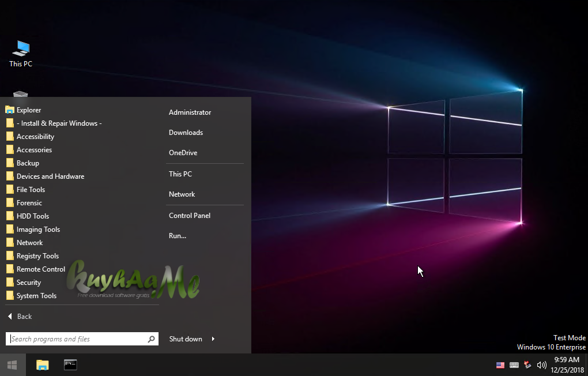This screenshot has width=588, height=376.
Task: Click the folder icon beside Accessories
Action: [x=10, y=150]
